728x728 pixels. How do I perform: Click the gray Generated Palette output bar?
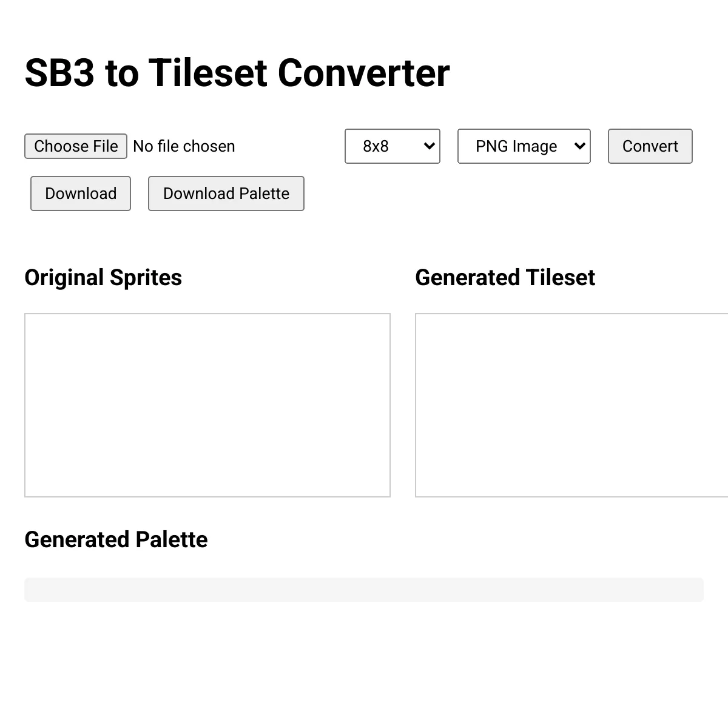[364, 590]
